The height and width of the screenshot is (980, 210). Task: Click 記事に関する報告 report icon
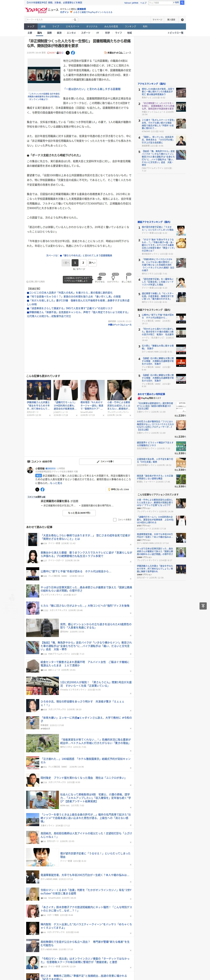pyautogui.click(x=36, y=282)
